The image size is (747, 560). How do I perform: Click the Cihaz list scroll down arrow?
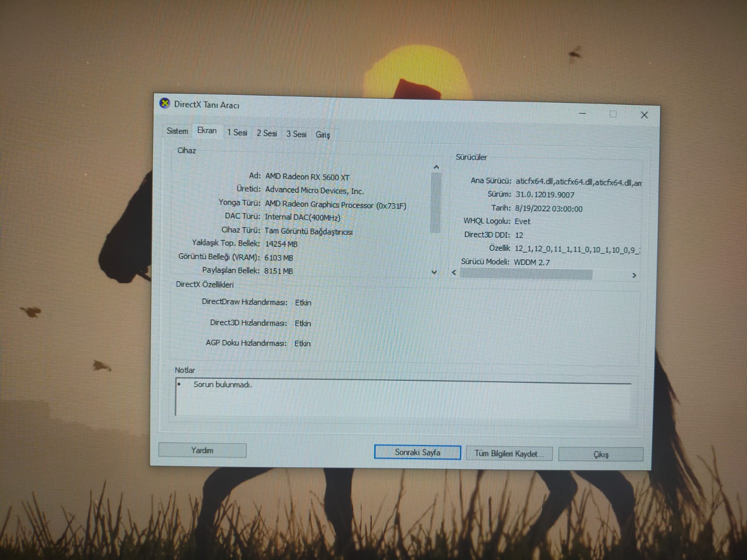pos(434,272)
